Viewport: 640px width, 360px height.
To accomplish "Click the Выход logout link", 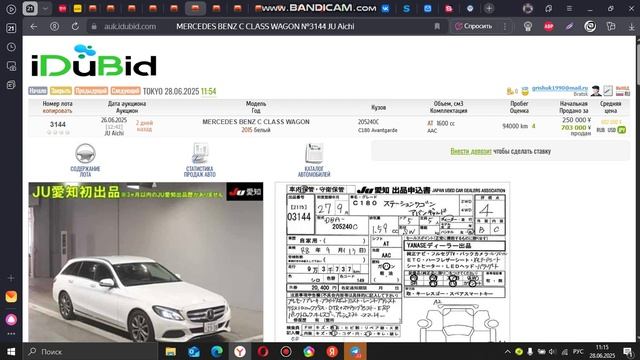I will pyautogui.click(x=622, y=88).
